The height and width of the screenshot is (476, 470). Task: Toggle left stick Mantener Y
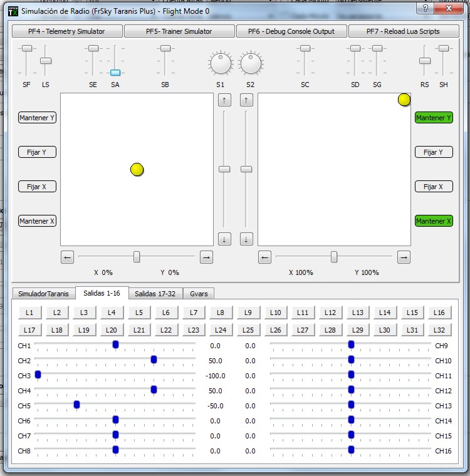point(37,118)
